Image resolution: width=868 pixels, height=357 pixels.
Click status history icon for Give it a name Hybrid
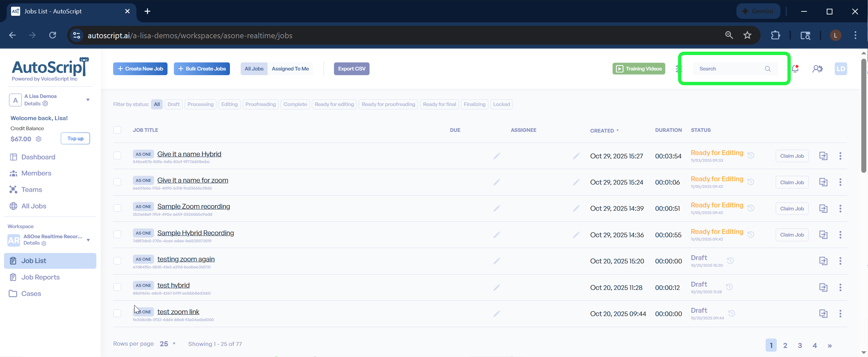pos(751,155)
